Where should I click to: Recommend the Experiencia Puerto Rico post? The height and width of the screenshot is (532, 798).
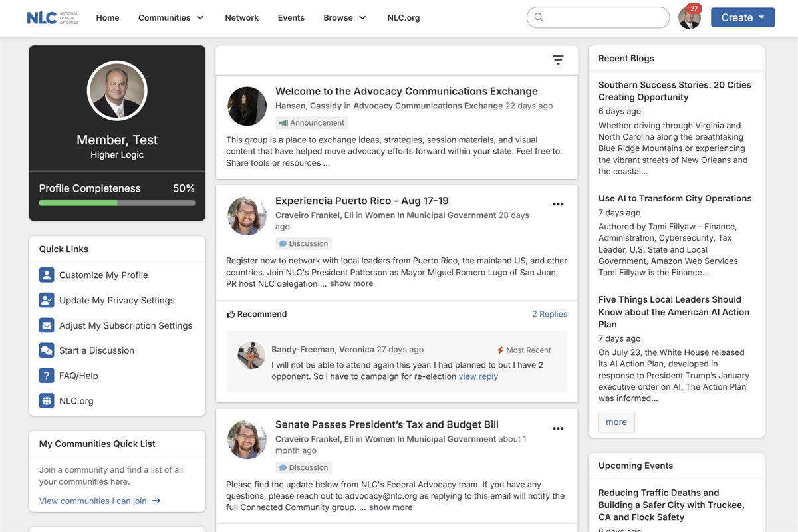coord(257,314)
